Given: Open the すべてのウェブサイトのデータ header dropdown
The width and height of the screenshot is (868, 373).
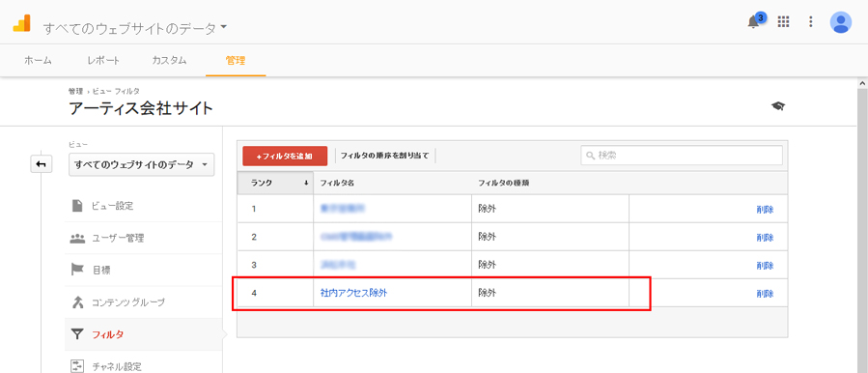Looking at the screenshot, I should [x=135, y=28].
